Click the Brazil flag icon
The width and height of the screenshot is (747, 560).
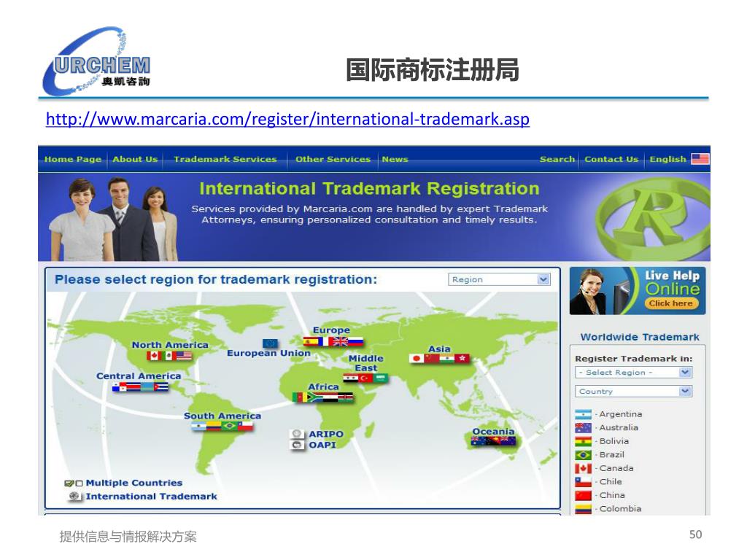pyautogui.click(x=583, y=455)
